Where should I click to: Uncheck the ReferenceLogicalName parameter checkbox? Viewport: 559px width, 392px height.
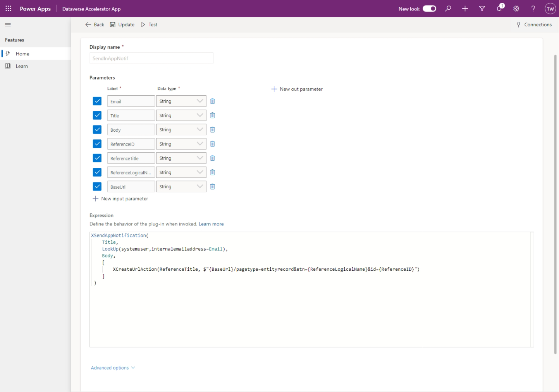(97, 172)
